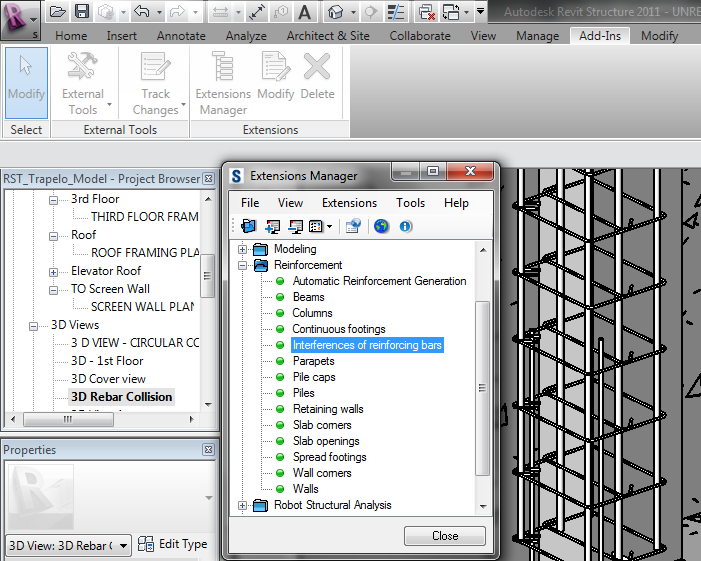Click the Revit logo thumbnail in Properties
The height and width of the screenshot is (561, 701).
pyautogui.click(x=41, y=497)
